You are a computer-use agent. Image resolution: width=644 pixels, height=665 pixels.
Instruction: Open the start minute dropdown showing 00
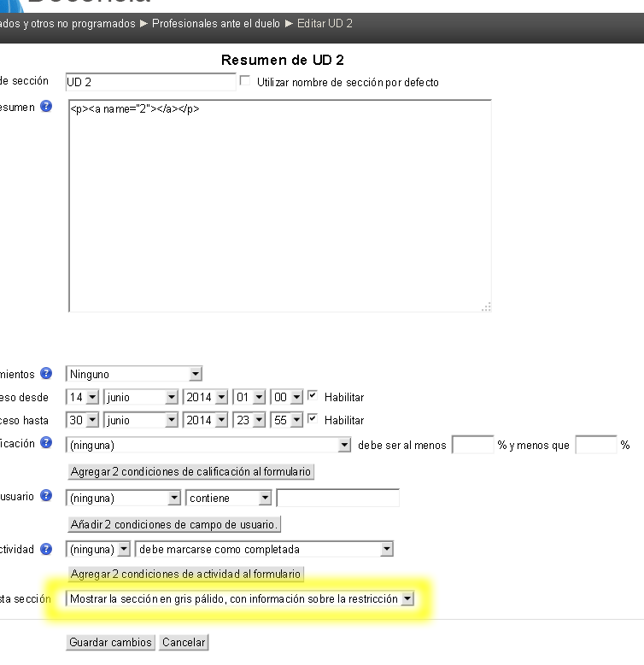click(286, 398)
